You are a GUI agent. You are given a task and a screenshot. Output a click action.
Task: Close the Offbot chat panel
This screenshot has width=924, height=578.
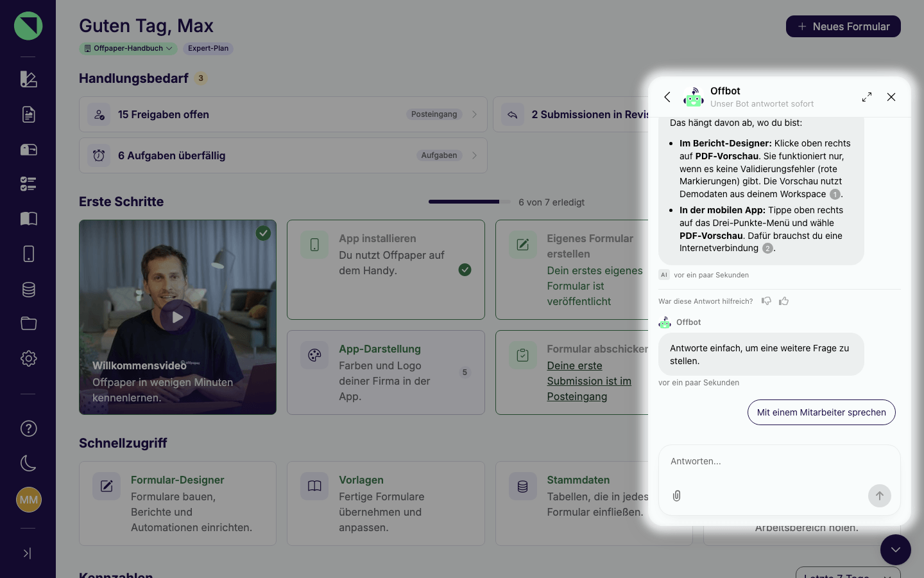tap(891, 97)
